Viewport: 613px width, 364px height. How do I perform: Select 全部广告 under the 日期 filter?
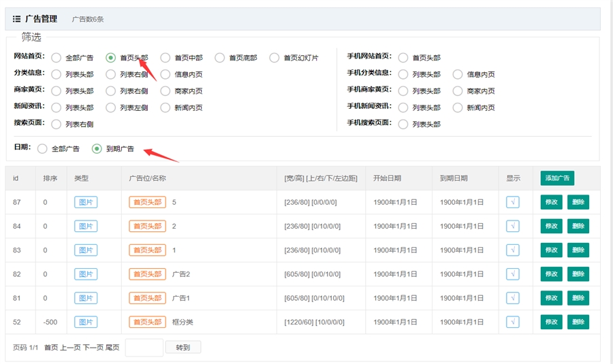(43, 148)
